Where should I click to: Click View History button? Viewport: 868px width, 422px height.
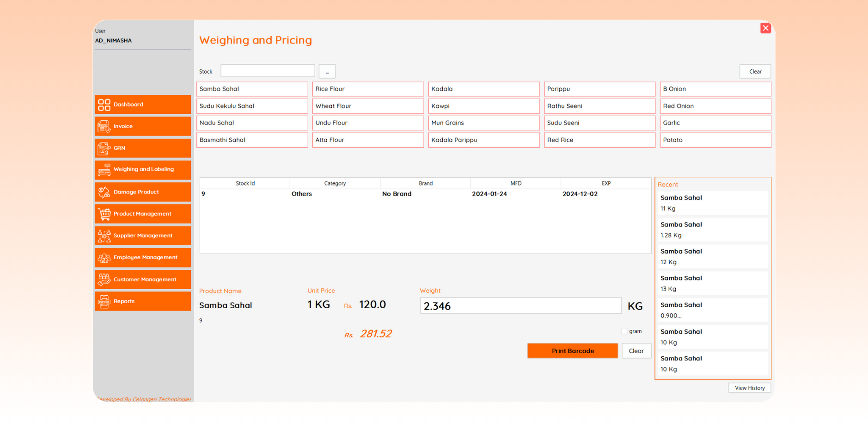pos(749,388)
